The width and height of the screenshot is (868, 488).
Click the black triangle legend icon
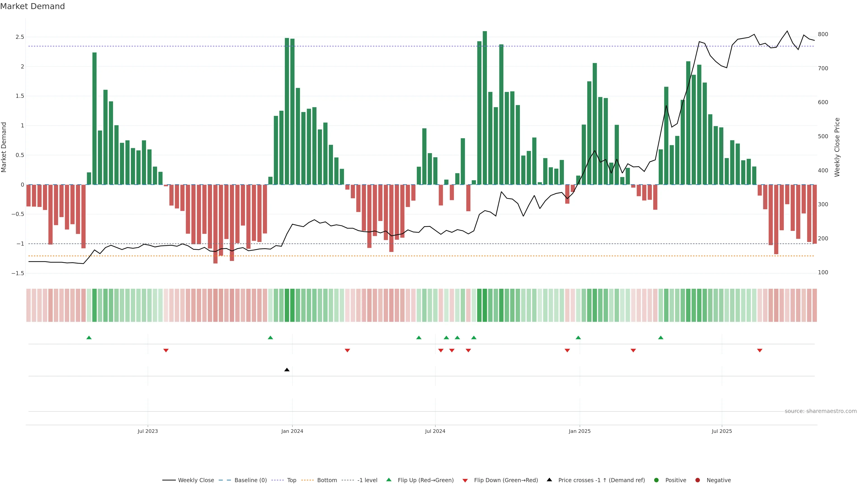pos(549,480)
